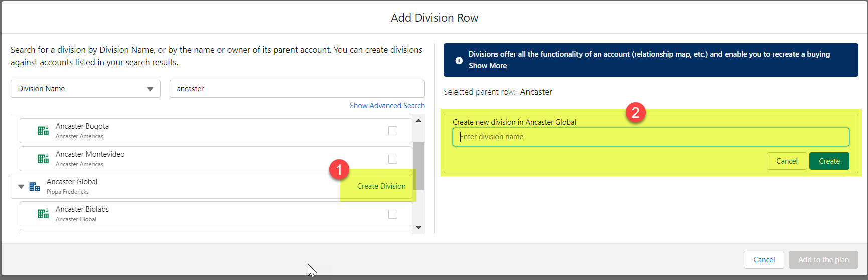Click the Ancaster Bogota division icon
Image resolution: width=868 pixels, height=280 pixels.
point(43,131)
